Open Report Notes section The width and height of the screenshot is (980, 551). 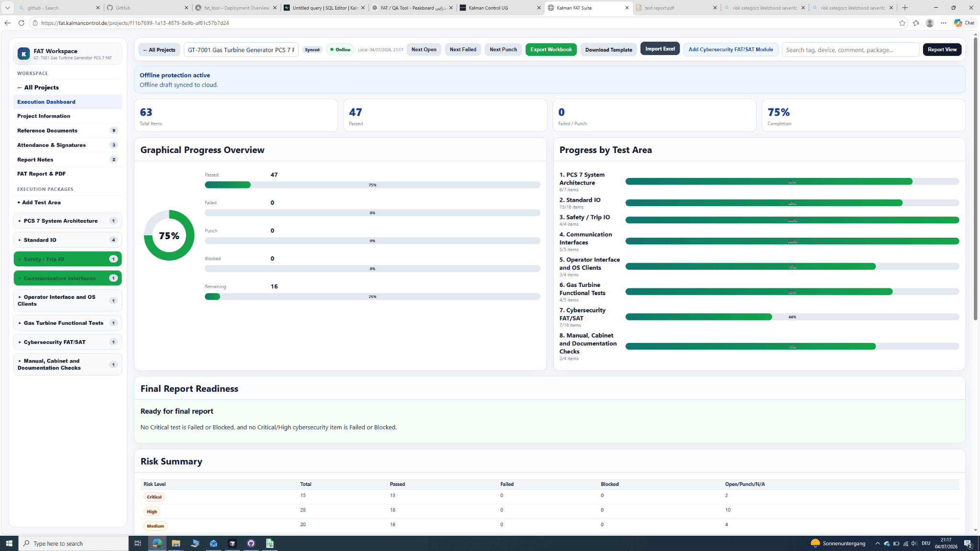click(67, 160)
